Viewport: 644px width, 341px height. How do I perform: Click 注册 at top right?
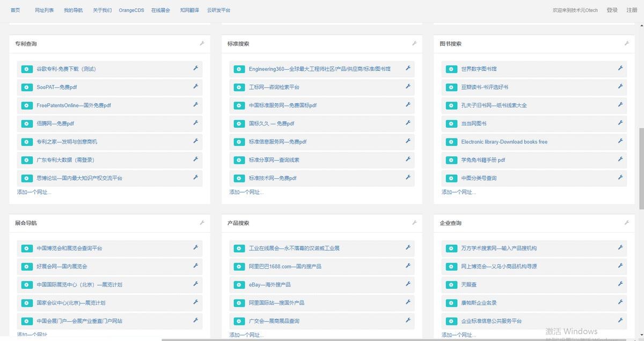pos(632,10)
